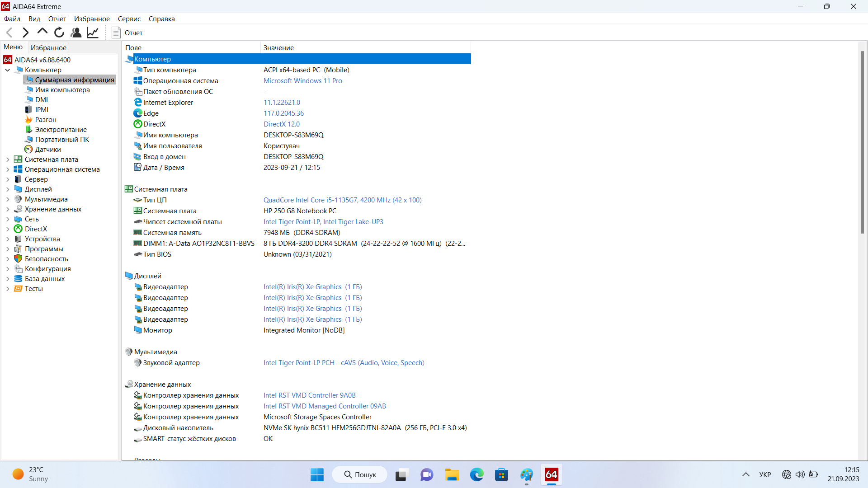This screenshot has width=868, height=488.
Task: Open the Датчики sensors item
Action: point(48,150)
